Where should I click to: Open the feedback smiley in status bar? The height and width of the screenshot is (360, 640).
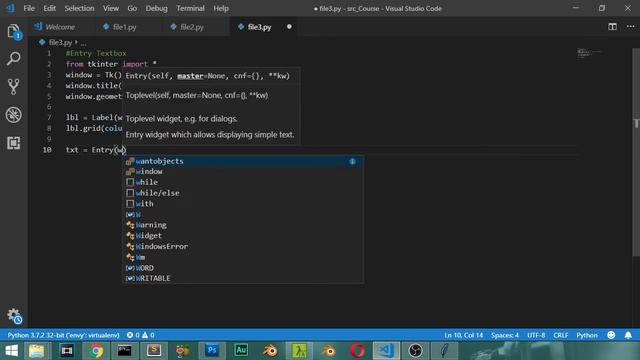pyautogui.click(x=611, y=335)
